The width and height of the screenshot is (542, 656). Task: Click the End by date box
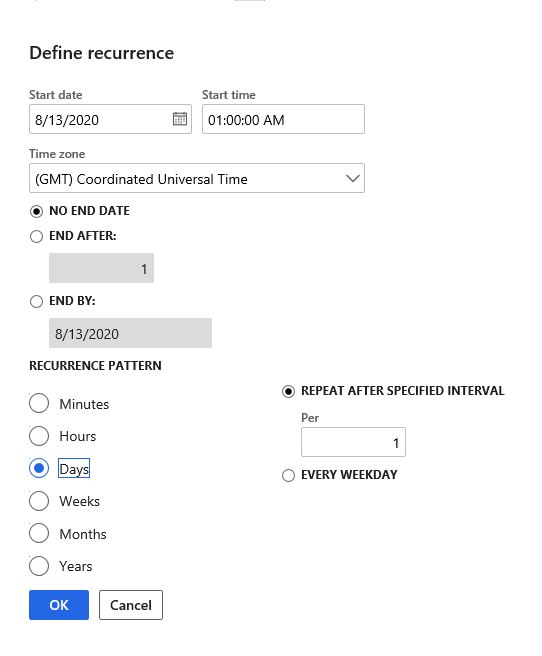[130, 333]
